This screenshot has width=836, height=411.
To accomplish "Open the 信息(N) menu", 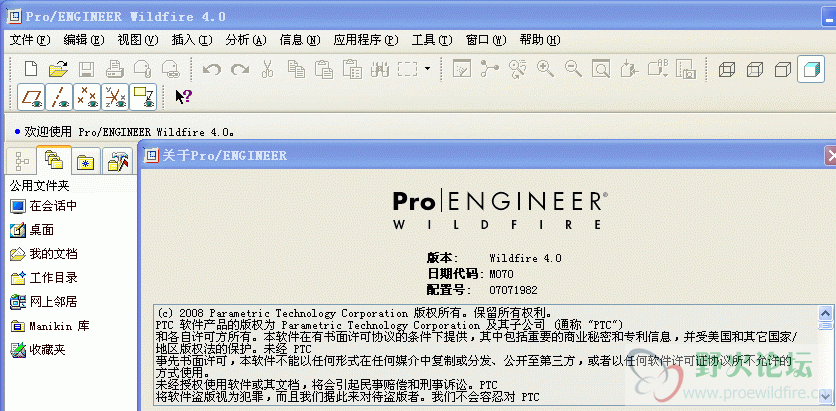I will (x=300, y=40).
